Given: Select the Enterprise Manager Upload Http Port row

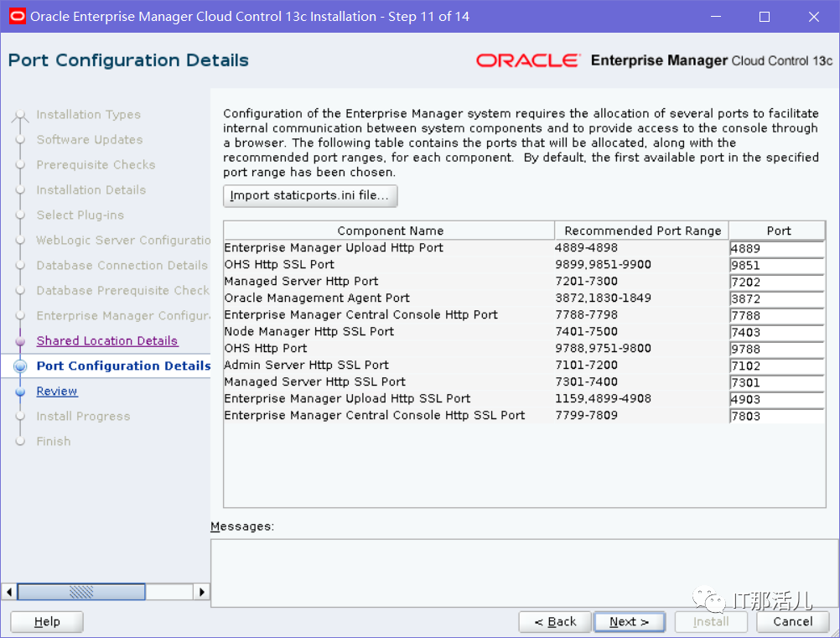Looking at the screenshot, I should [334, 247].
